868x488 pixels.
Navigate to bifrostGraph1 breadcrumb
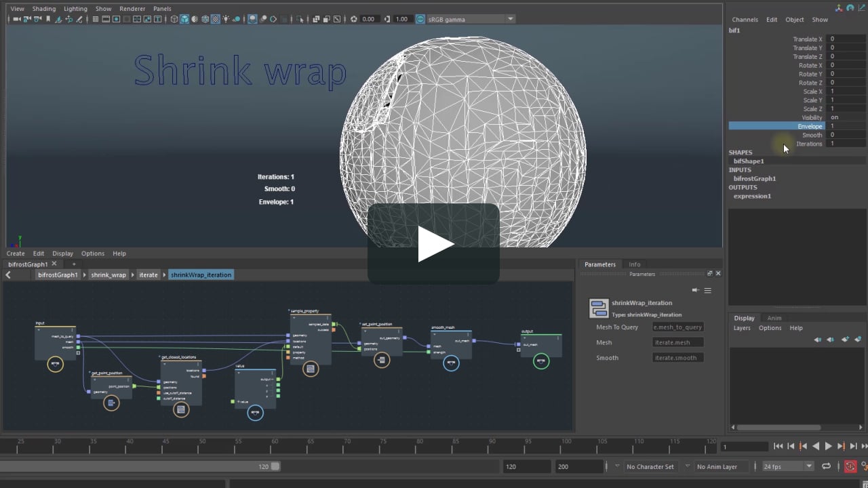point(58,274)
